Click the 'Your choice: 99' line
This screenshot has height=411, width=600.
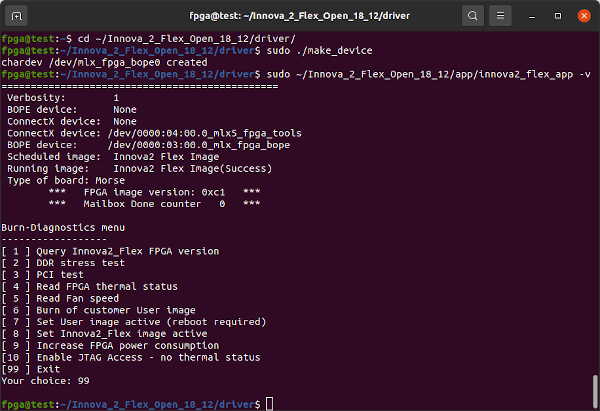pos(46,381)
